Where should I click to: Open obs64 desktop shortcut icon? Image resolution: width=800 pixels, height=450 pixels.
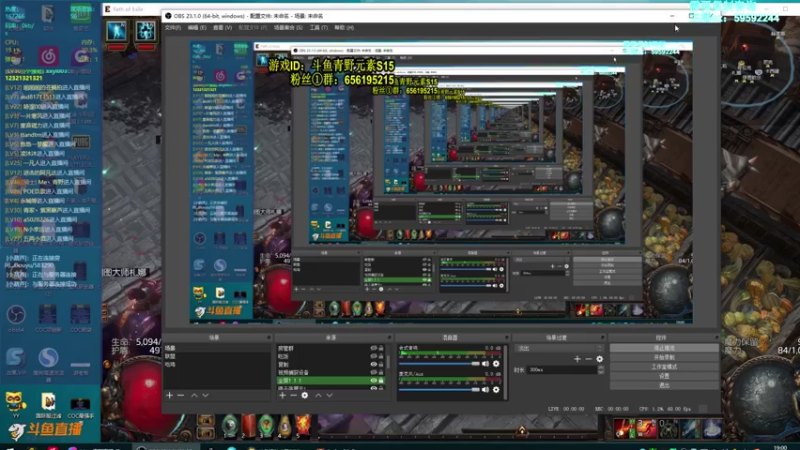tap(16, 315)
